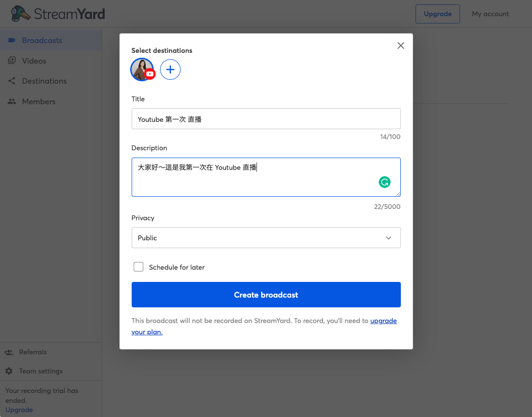Close the broadcast dialog with X
This screenshot has width=532, height=417.
pos(401,46)
